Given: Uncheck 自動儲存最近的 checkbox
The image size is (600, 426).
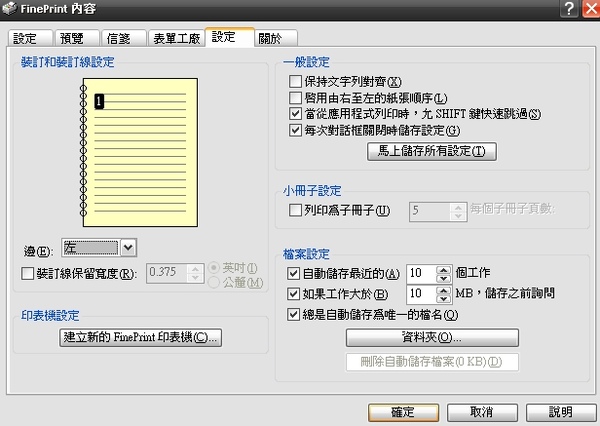Looking at the screenshot, I should (293, 273).
